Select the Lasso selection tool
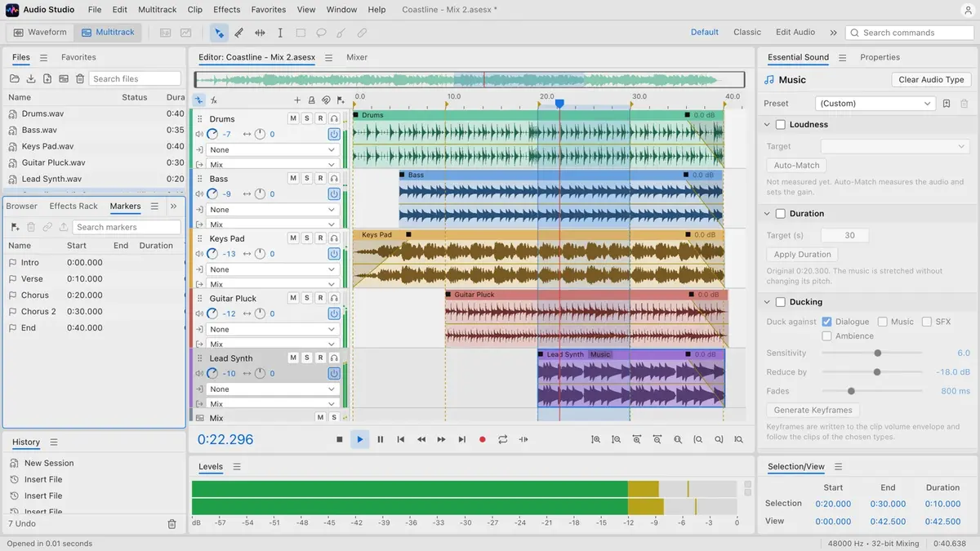 (321, 33)
